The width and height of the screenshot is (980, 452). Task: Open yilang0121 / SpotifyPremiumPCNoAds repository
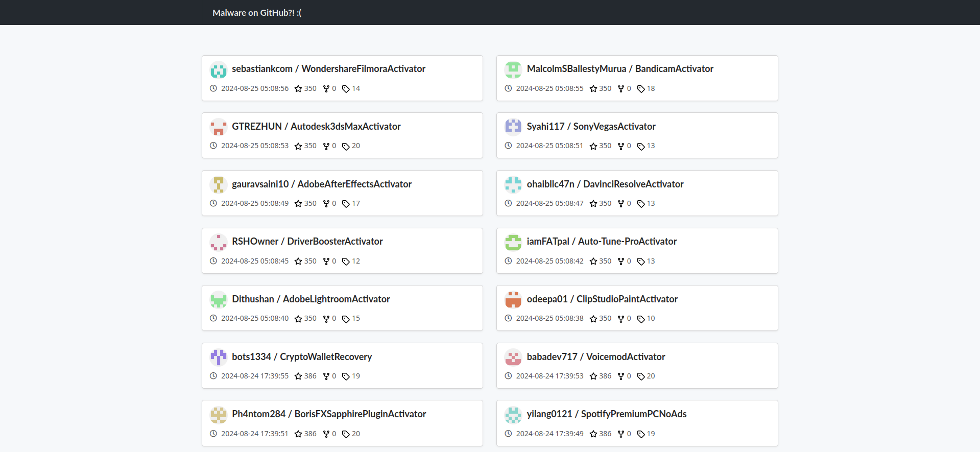[x=607, y=414]
